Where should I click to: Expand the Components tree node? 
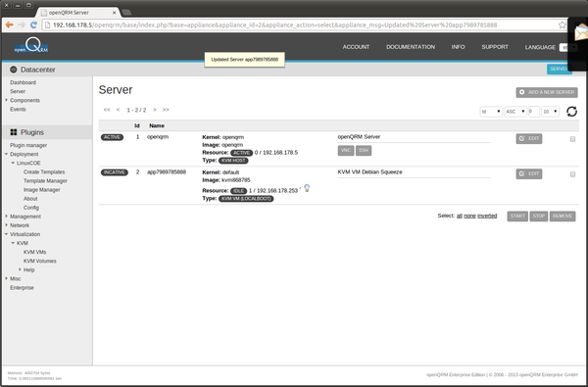coord(7,100)
